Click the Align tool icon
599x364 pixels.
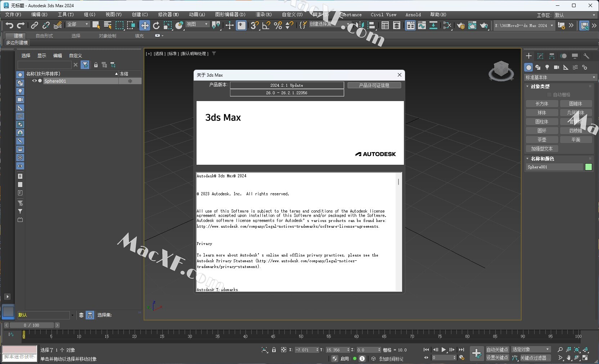[x=371, y=25]
